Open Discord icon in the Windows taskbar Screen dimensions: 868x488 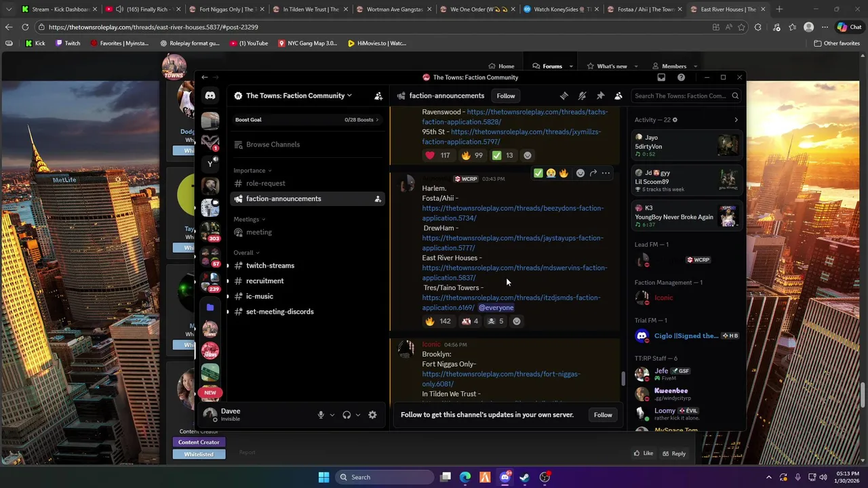pyautogui.click(x=505, y=477)
